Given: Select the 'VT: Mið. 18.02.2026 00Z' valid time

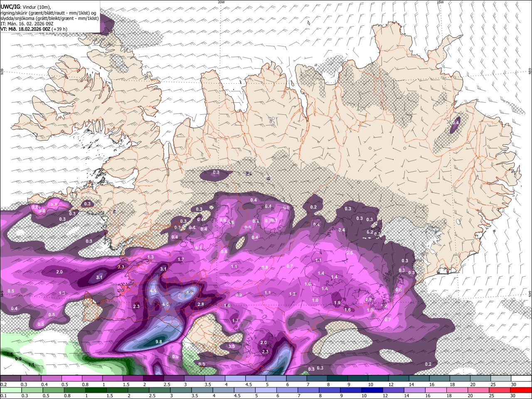Looking at the screenshot, I should (25, 29).
